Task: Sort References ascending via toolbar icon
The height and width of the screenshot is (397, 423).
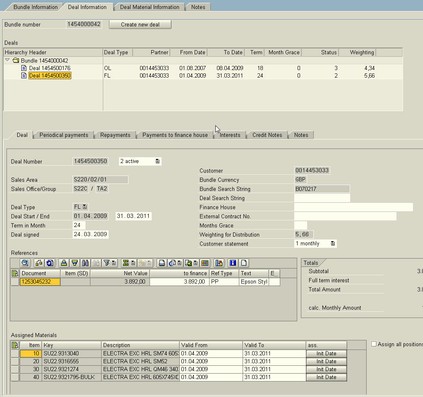Action: coord(64,263)
